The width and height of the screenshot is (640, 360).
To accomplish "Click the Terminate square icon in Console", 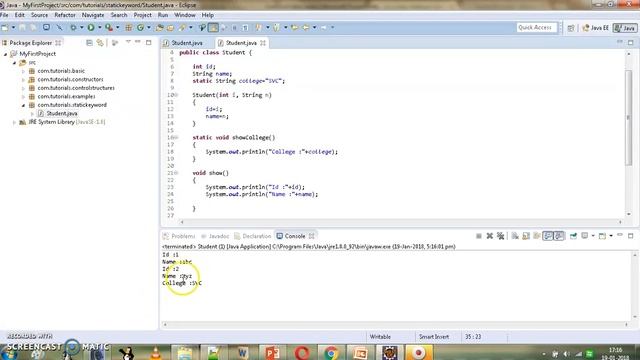I will 479,236.
